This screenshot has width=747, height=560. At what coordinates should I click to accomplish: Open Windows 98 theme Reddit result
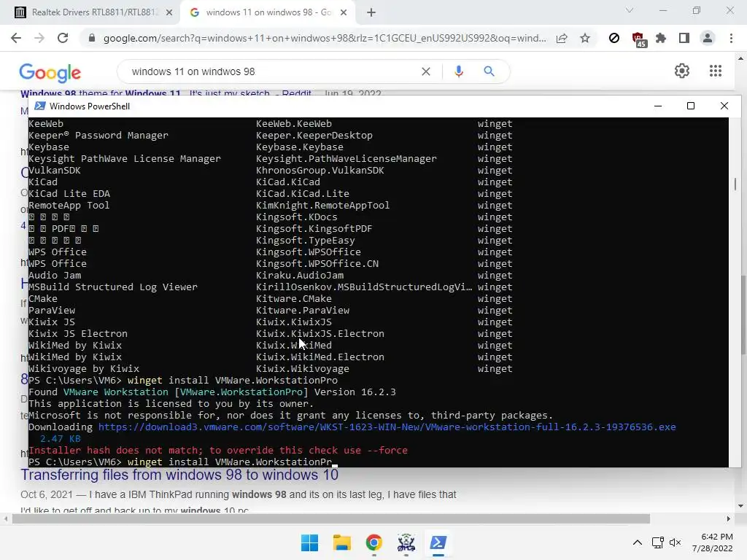click(166, 93)
